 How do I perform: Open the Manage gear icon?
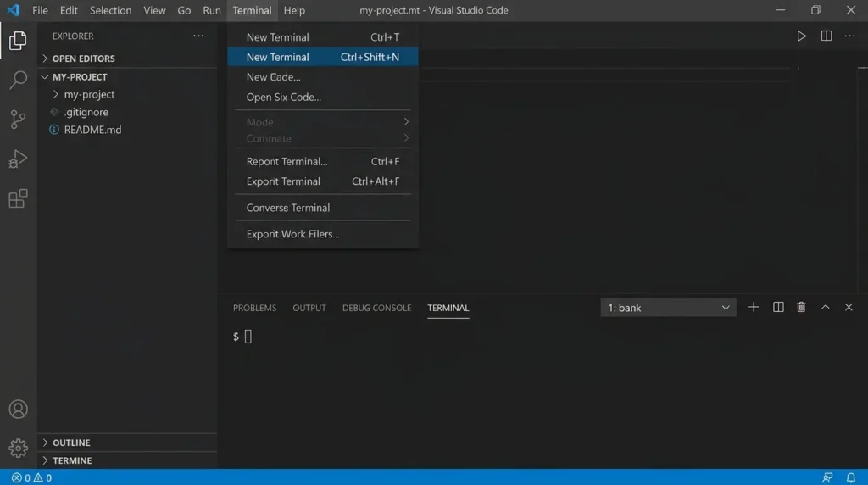[x=19, y=448]
